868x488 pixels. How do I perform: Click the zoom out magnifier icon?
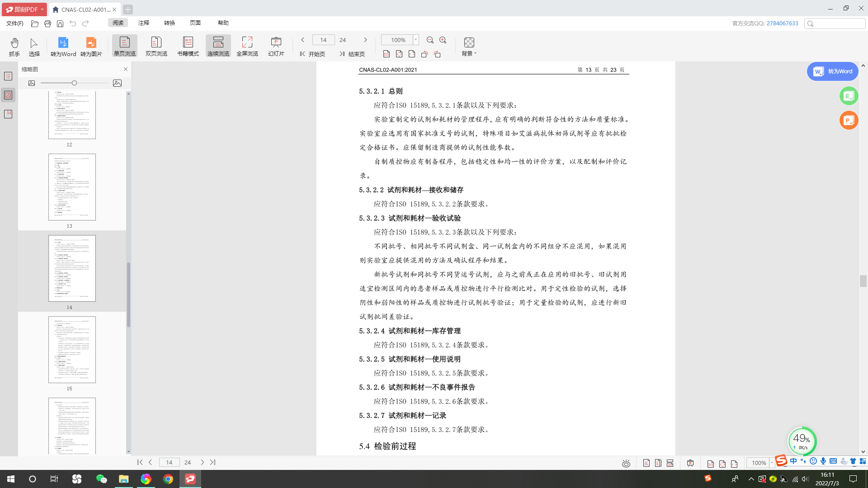(x=430, y=40)
